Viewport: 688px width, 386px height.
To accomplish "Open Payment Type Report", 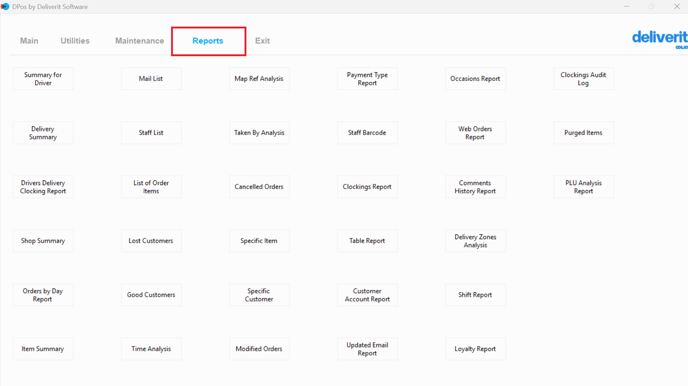I will (367, 79).
